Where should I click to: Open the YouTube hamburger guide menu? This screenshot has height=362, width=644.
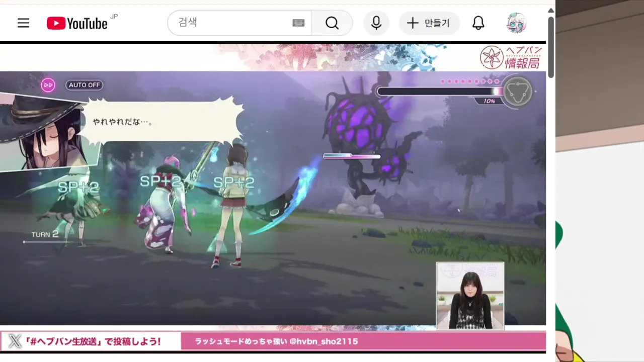[x=24, y=23]
